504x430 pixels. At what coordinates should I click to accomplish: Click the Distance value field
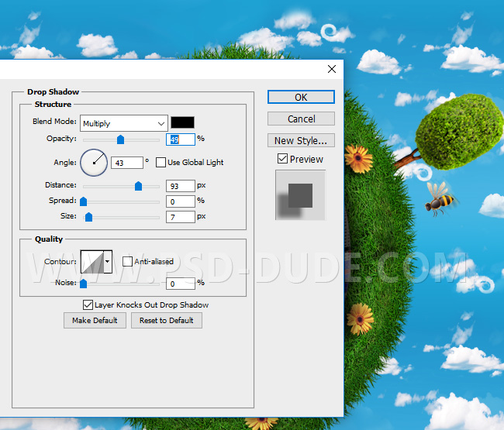pyautogui.click(x=181, y=186)
